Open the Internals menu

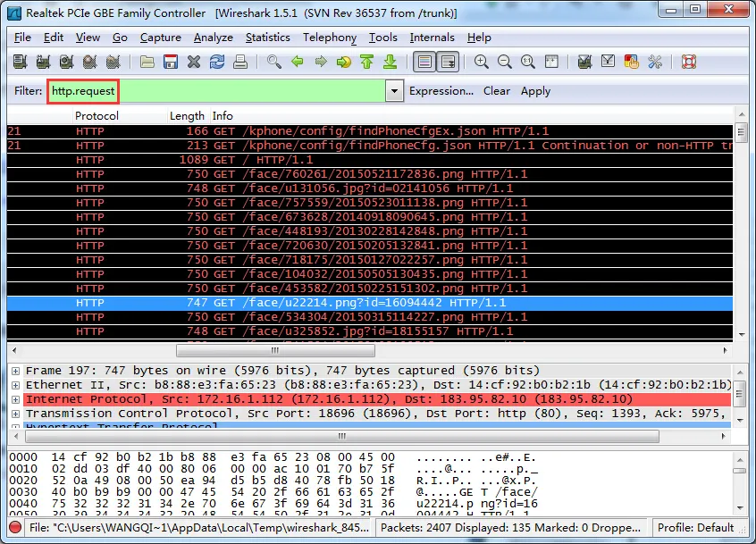coord(432,38)
